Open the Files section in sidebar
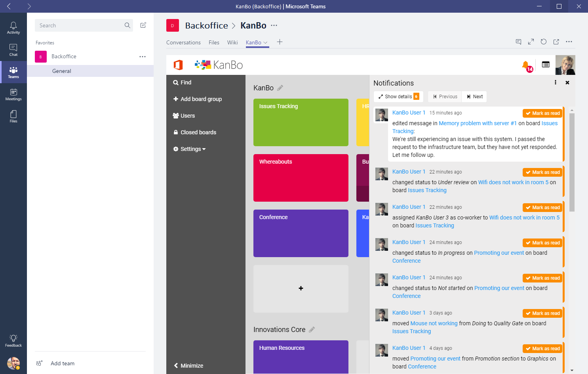588x374 pixels. click(13, 116)
